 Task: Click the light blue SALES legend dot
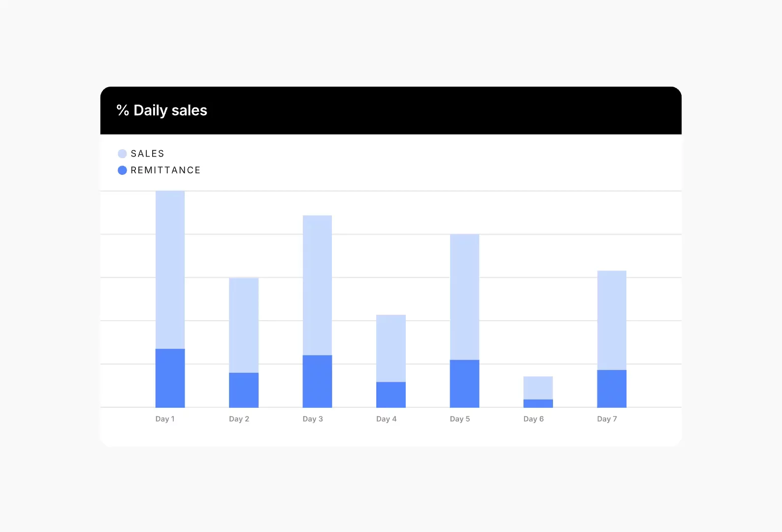coord(122,154)
